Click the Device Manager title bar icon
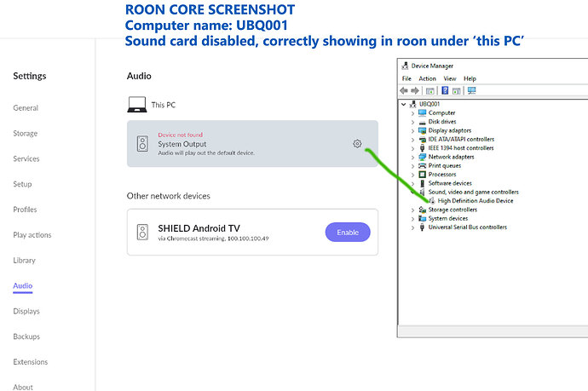The height and width of the screenshot is (391, 588). click(x=405, y=66)
